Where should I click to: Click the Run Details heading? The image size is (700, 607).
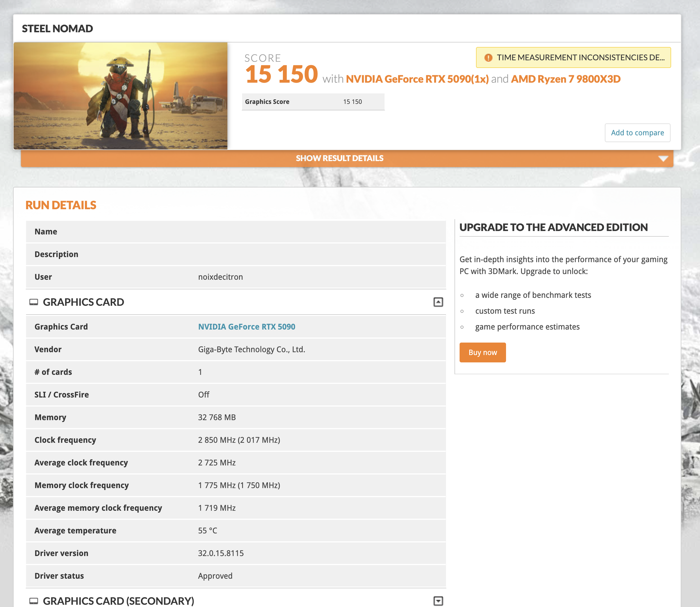coord(61,205)
